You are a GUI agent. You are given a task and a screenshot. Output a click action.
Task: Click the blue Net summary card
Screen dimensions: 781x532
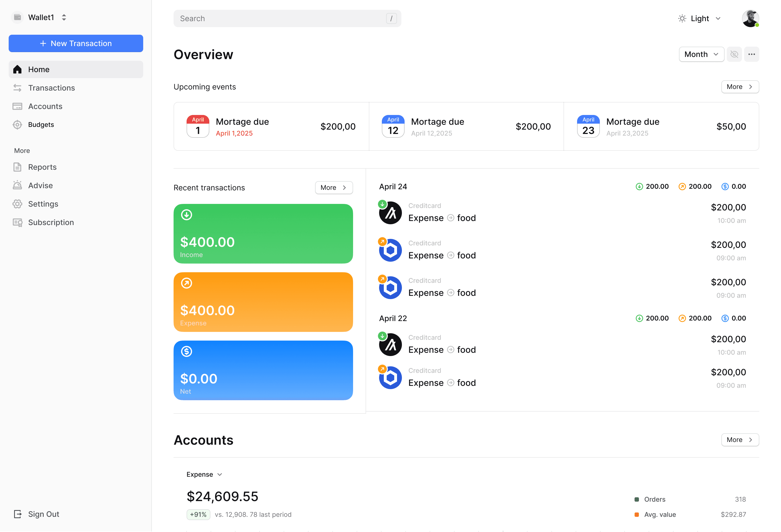263,370
